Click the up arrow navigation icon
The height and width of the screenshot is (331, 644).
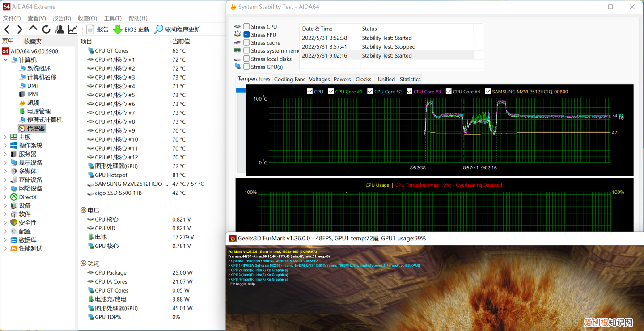point(33,29)
